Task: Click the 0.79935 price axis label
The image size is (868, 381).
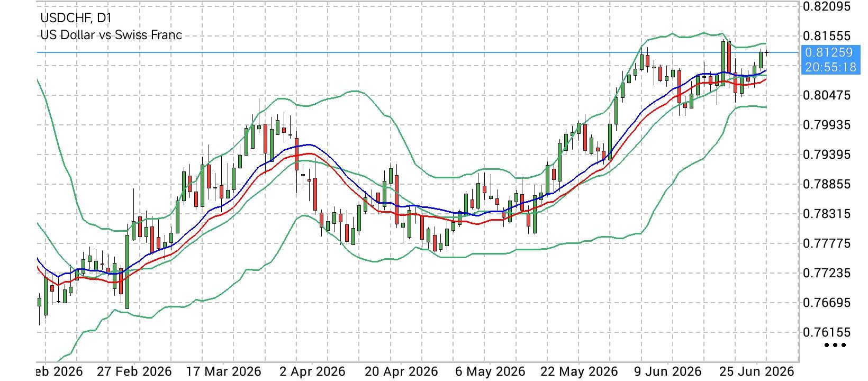Action: 827,125
